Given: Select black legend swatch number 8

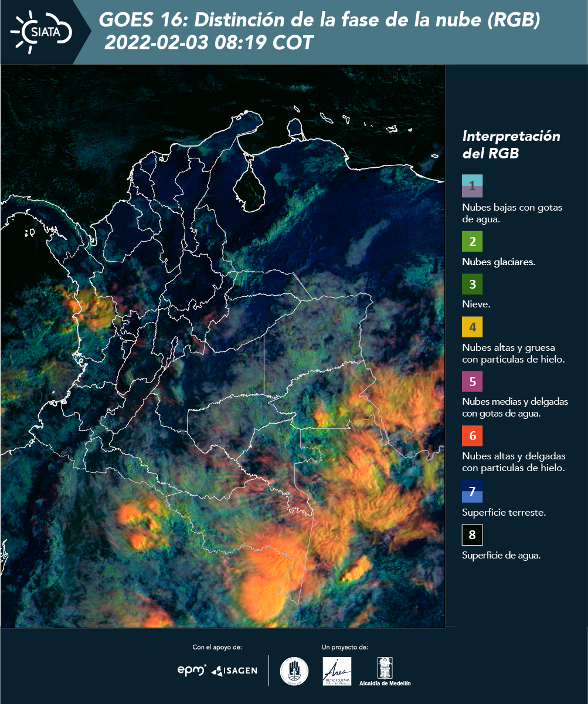Looking at the screenshot, I should [x=472, y=535].
